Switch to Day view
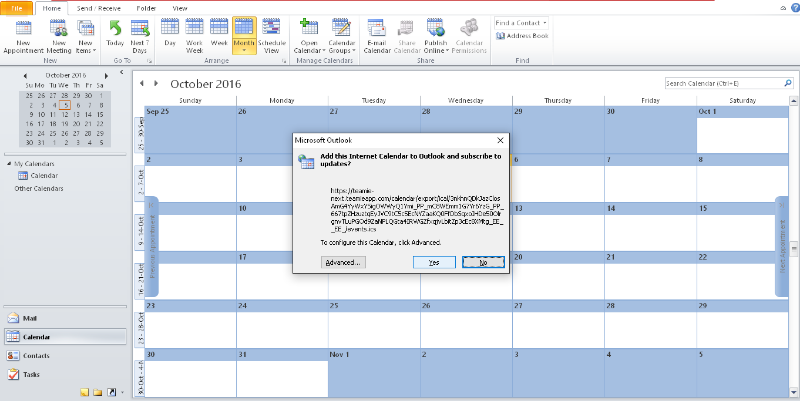Viewport: 800px width, 401px height. [x=170, y=34]
